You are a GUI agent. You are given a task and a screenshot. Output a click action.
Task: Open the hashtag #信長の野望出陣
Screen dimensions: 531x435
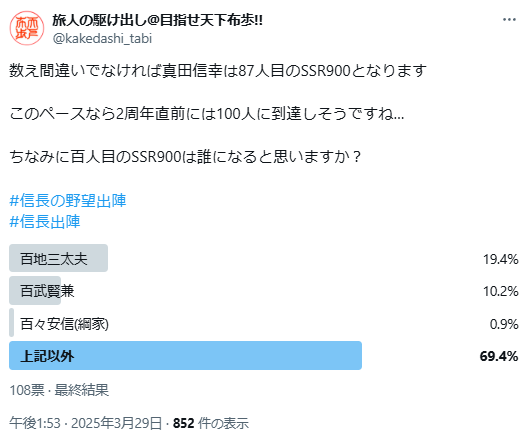pos(68,201)
